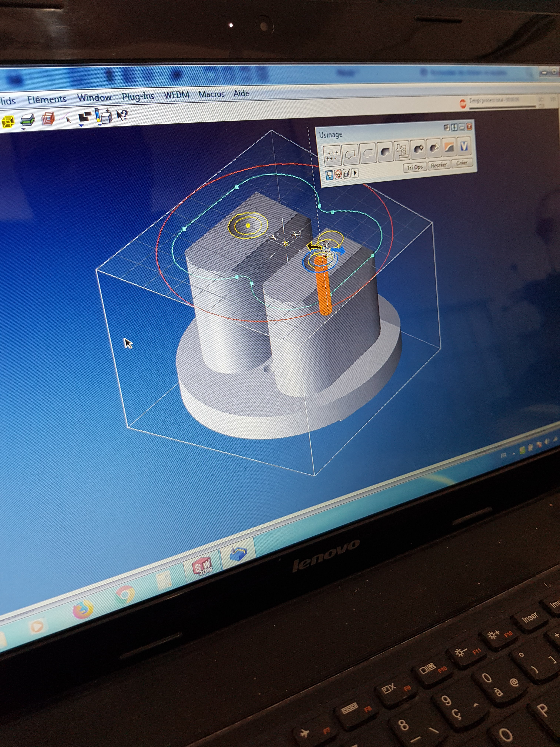Open the WEDM menu

coord(176,95)
